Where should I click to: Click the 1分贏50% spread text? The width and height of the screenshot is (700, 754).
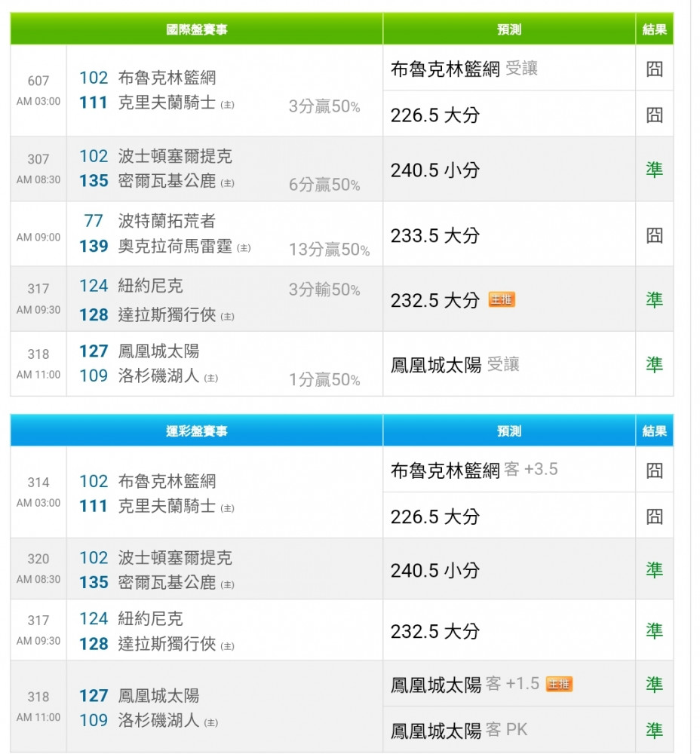pos(324,380)
